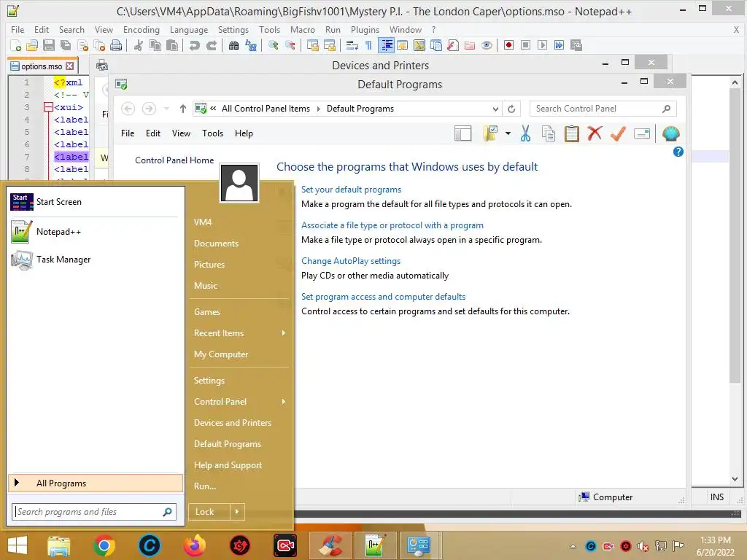The height and width of the screenshot is (560, 747).
Task: Start macro recording with the red dot icon
Action: (508, 45)
